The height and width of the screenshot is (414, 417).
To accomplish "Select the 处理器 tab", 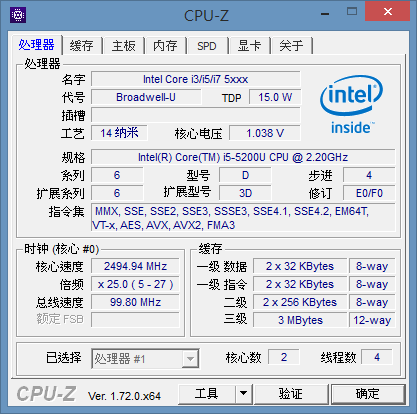I will (36, 45).
